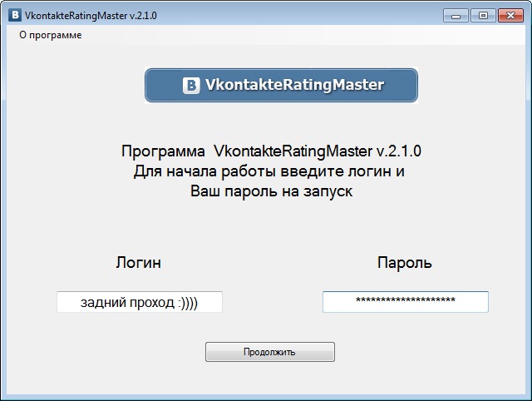Viewport: 532px width, 401px height.
Task: Click the text 'Ваш пароль на запуск'
Action: point(271,191)
